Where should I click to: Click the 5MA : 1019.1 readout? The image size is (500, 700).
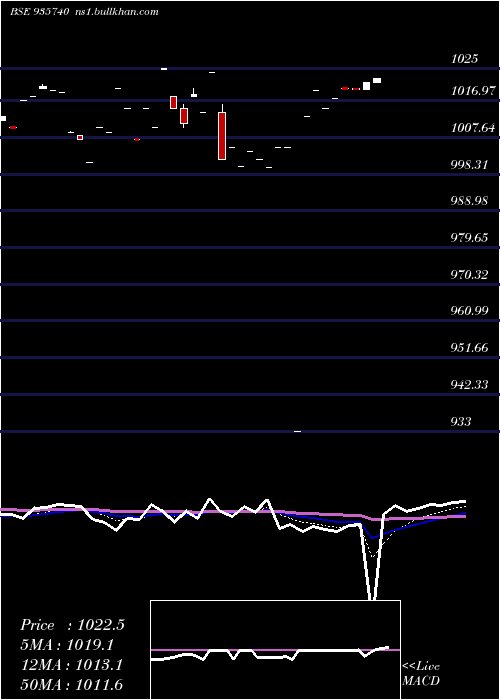(68, 645)
